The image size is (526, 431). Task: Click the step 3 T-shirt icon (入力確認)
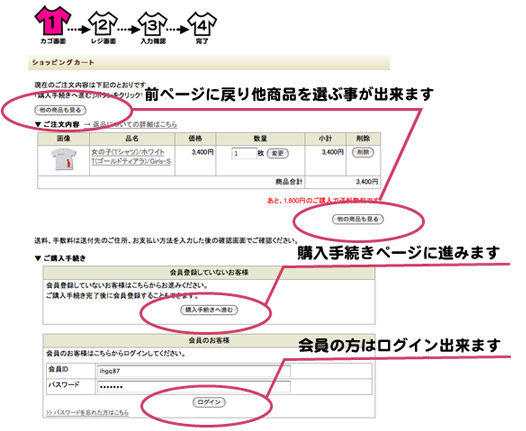click(153, 24)
